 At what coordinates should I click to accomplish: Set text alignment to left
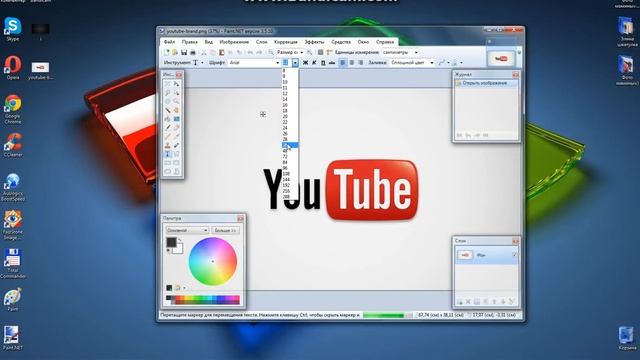click(343, 63)
